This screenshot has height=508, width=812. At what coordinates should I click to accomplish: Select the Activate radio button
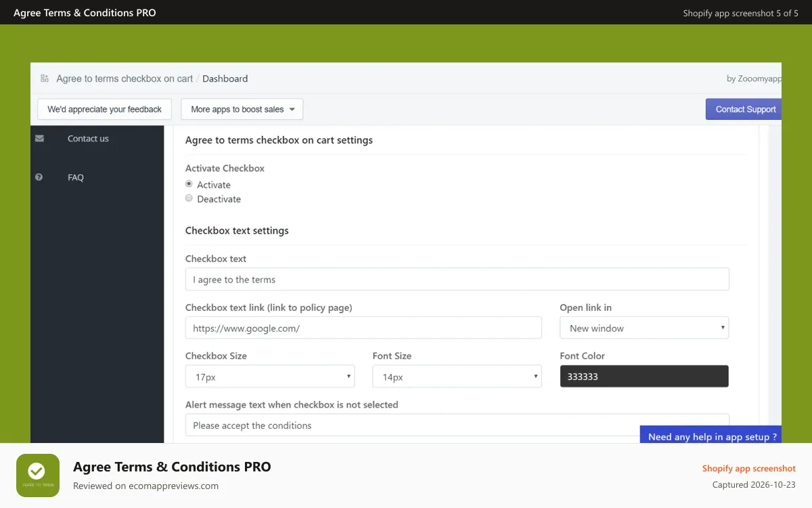tap(189, 184)
